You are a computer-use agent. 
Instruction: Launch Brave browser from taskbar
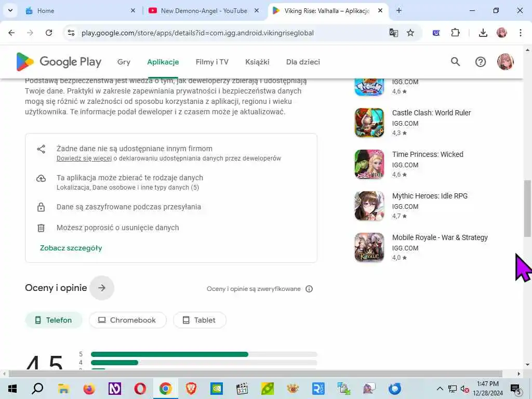191,389
